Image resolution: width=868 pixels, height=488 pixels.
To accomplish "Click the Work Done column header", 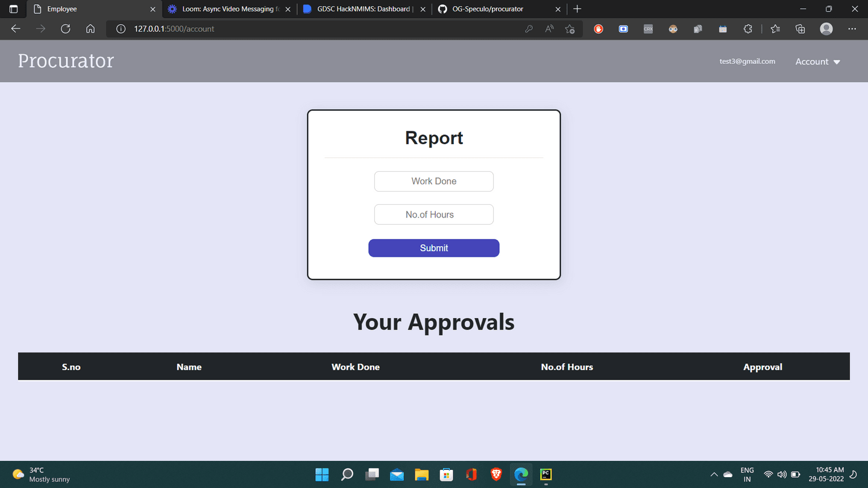I will click(356, 367).
